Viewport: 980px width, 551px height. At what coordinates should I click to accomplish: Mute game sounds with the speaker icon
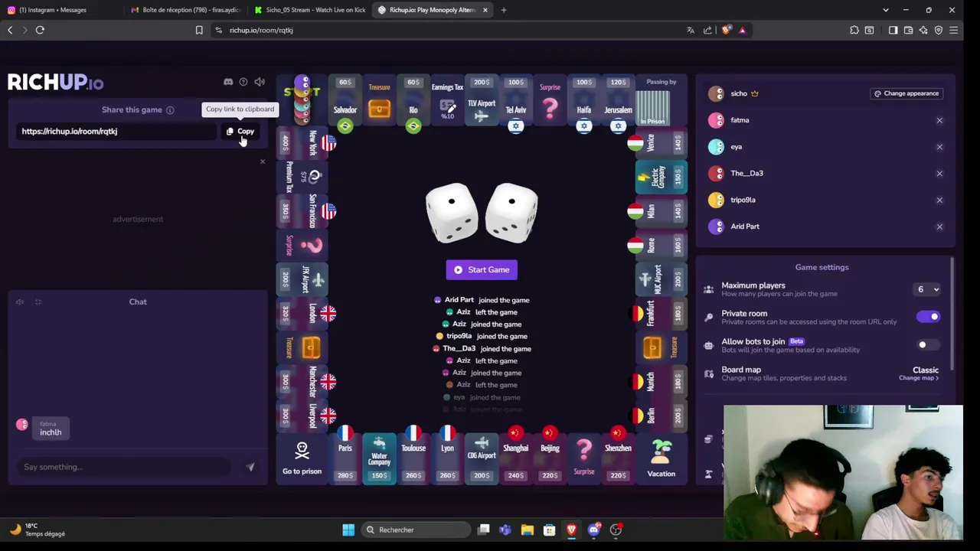coord(260,82)
